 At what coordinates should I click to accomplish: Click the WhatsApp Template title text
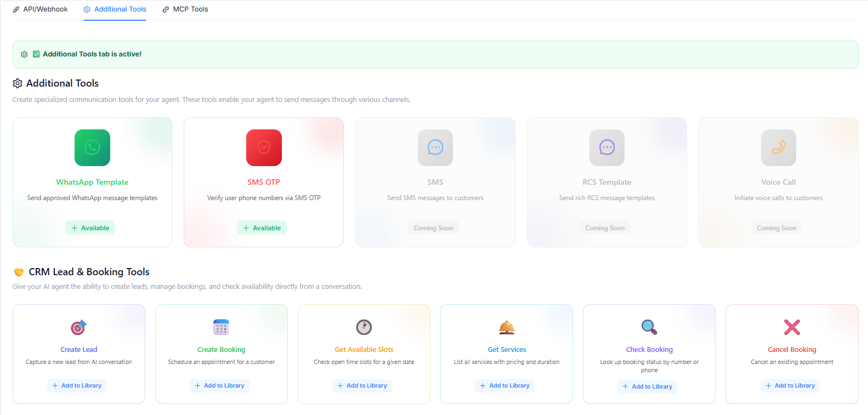click(x=92, y=182)
